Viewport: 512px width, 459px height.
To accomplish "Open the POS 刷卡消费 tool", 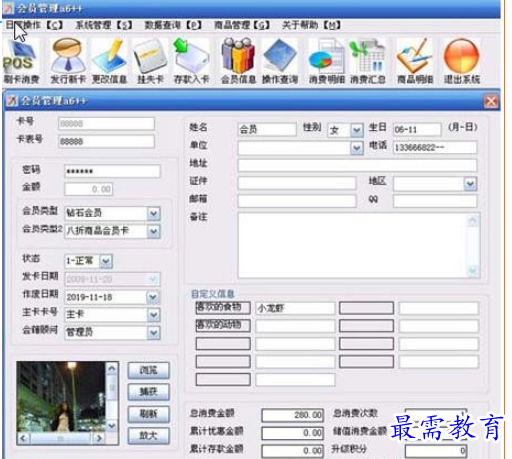I will [x=21, y=62].
